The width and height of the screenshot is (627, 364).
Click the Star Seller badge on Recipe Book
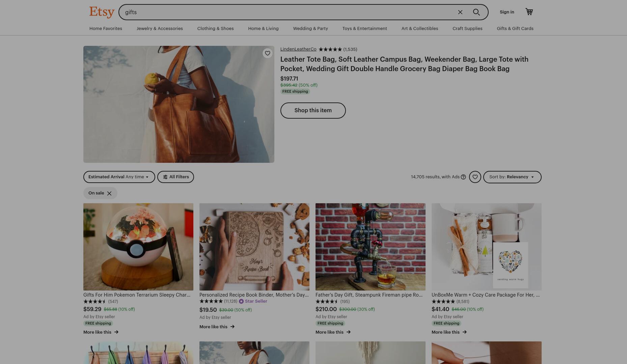coord(253,301)
